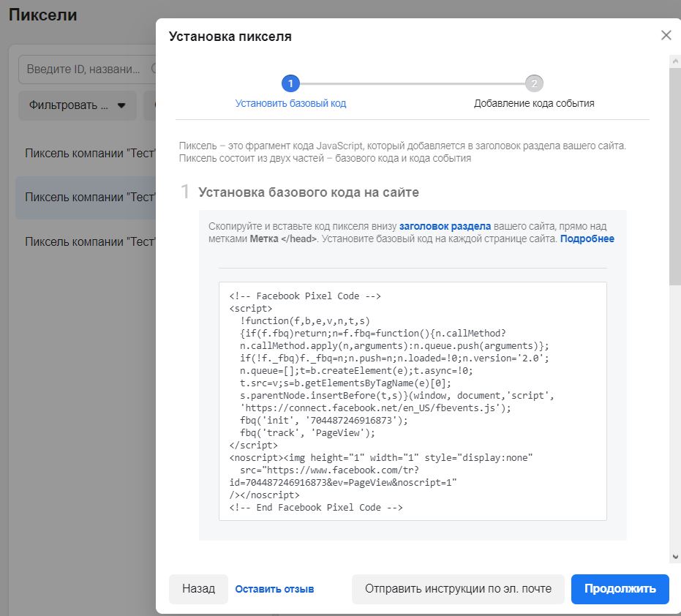Click step 2 circle in the progress indicator
This screenshot has height=616, width=681.
point(534,83)
